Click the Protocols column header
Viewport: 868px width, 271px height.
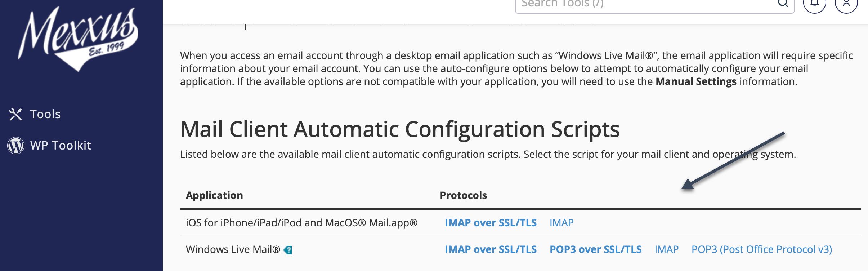pyautogui.click(x=463, y=195)
